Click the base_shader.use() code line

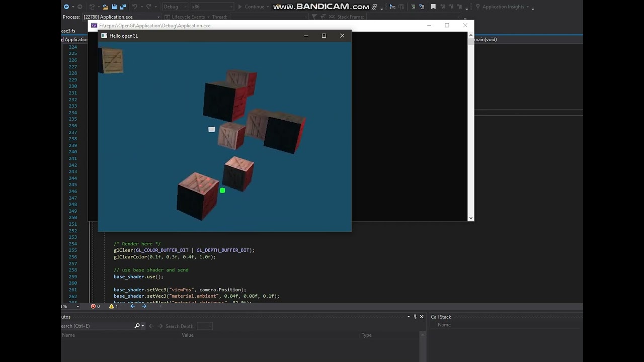[x=138, y=277]
